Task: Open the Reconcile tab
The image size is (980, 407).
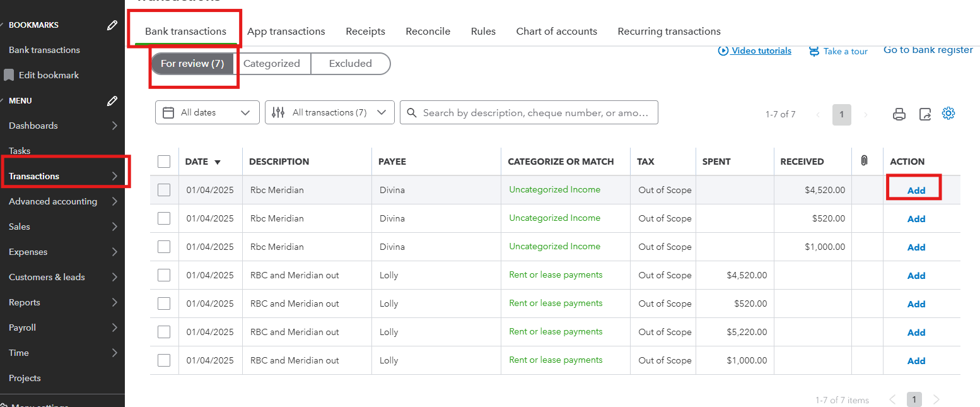Action: click(x=428, y=31)
